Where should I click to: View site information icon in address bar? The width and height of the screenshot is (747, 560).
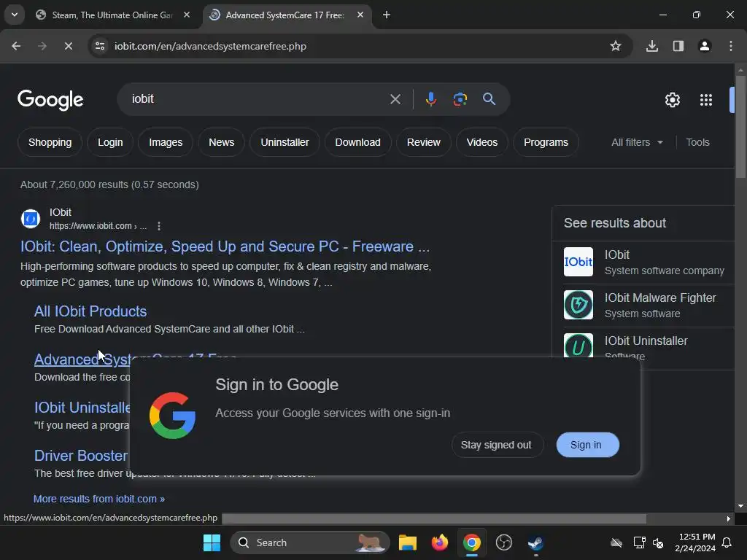point(100,46)
